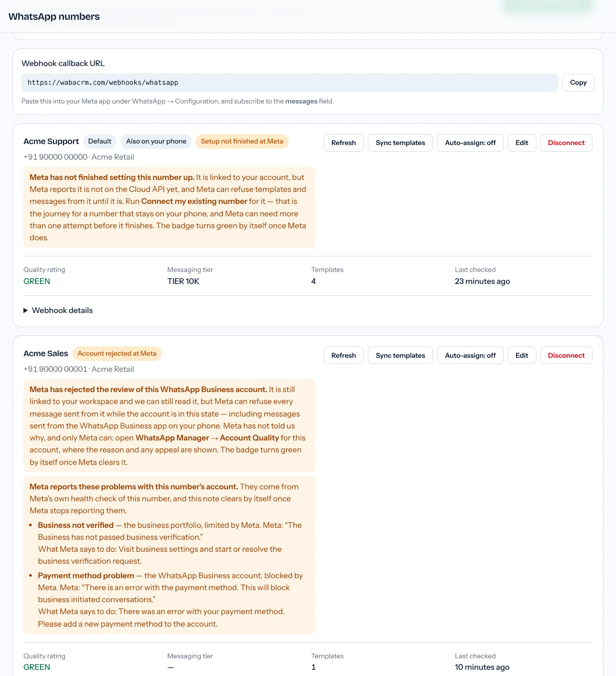The width and height of the screenshot is (616, 676).
Task: Refresh the Acme Sales number
Action: (x=343, y=355)
